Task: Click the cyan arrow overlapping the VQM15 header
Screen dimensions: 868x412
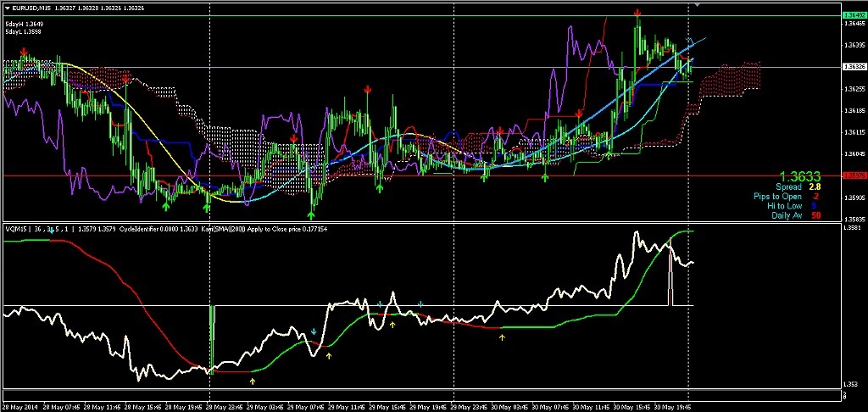Action: click(52, 231)
